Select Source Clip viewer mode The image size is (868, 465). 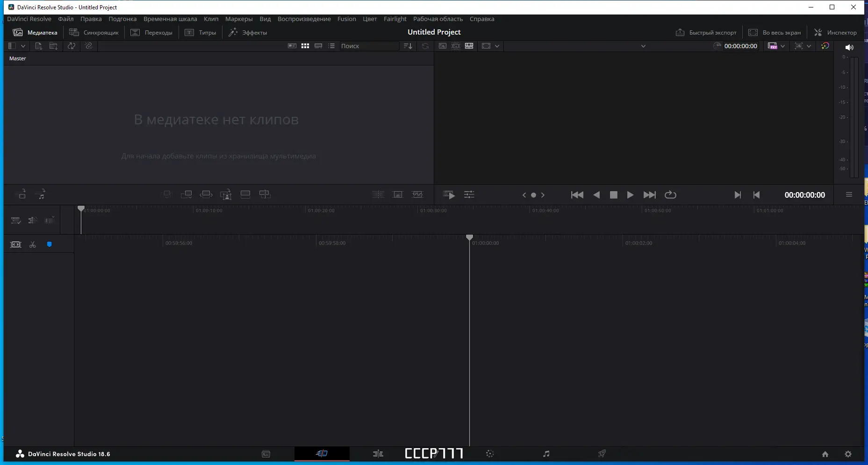pos(442,46)
